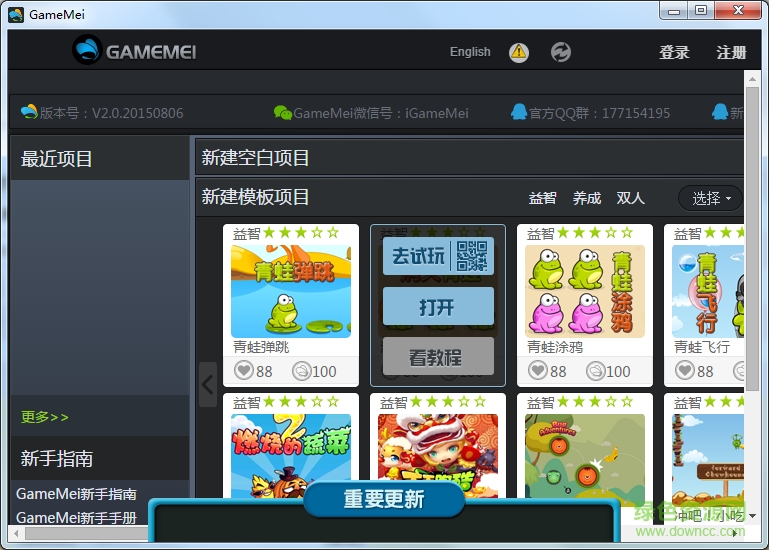Close the GameMei window
Image resolution: width=769 pixels, height=550 pixels.
click(x=738, y=11)
